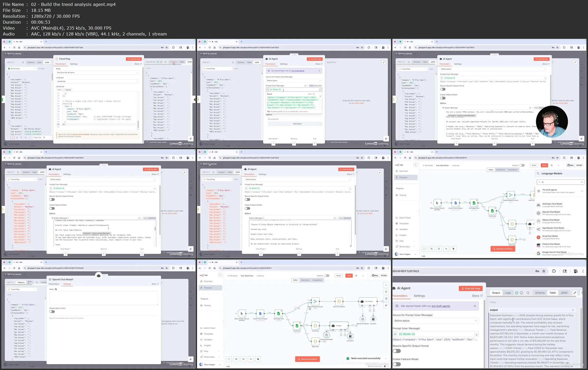This screenshot has width=588, height=370.
Task: Click the output text vertical scrollbar in enlarged panel
Action: point(581,337)
